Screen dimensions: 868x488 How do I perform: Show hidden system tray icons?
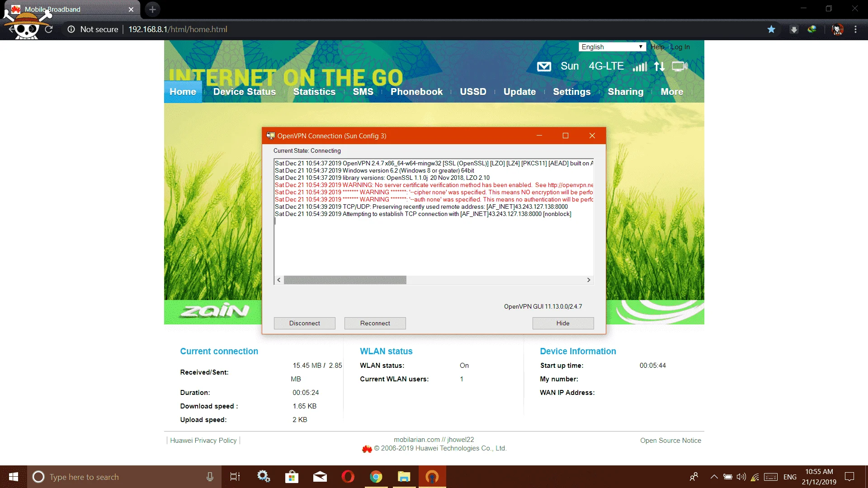click(x=714, y=477)
